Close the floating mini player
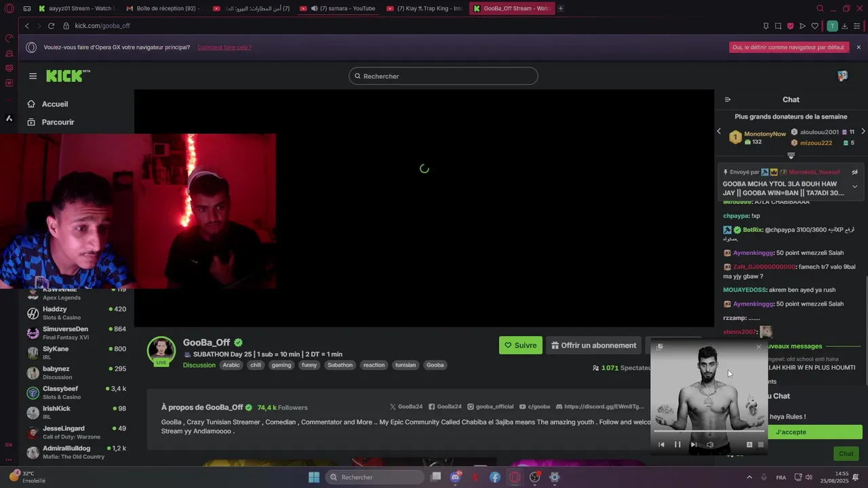This screenshot has width=868, height=488. point(759,347)
